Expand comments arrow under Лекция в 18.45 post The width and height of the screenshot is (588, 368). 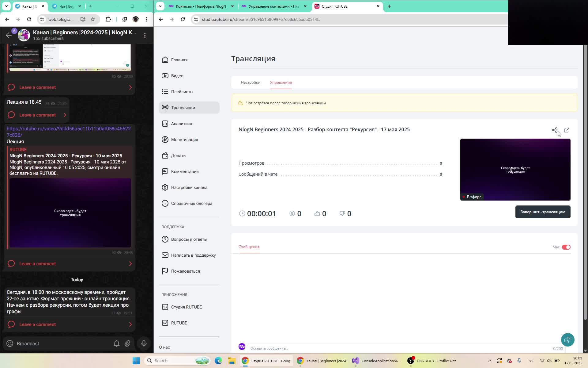click(65, 115)
